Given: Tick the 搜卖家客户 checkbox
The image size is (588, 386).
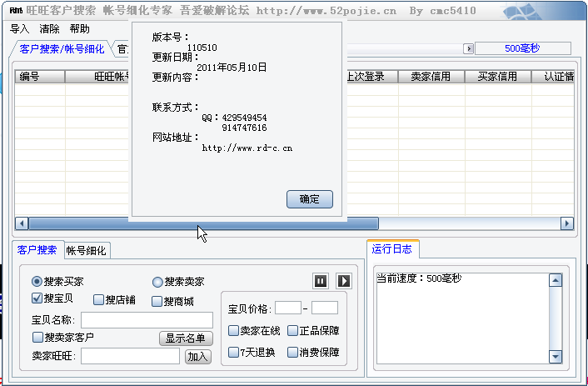Looking at the screenshot, I should click(x=37, y=337).
